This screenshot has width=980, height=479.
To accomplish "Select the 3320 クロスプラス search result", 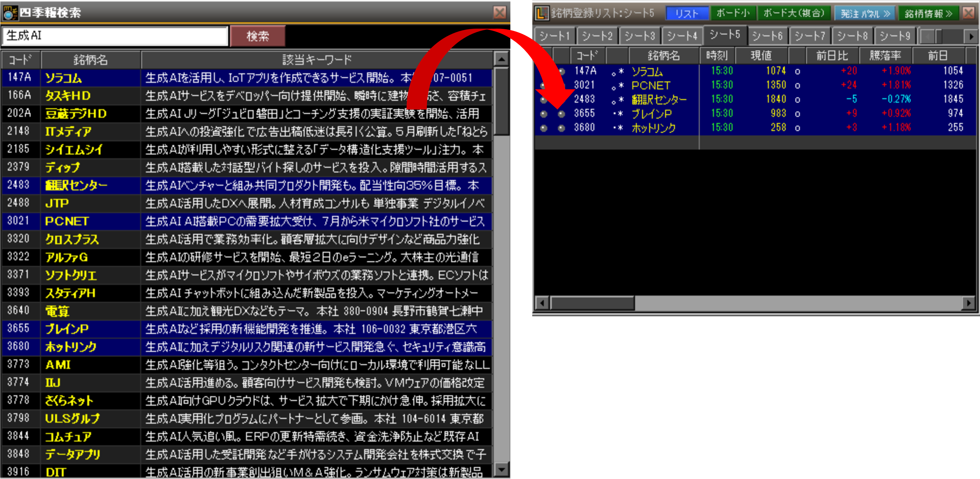I will coord(247,239).
